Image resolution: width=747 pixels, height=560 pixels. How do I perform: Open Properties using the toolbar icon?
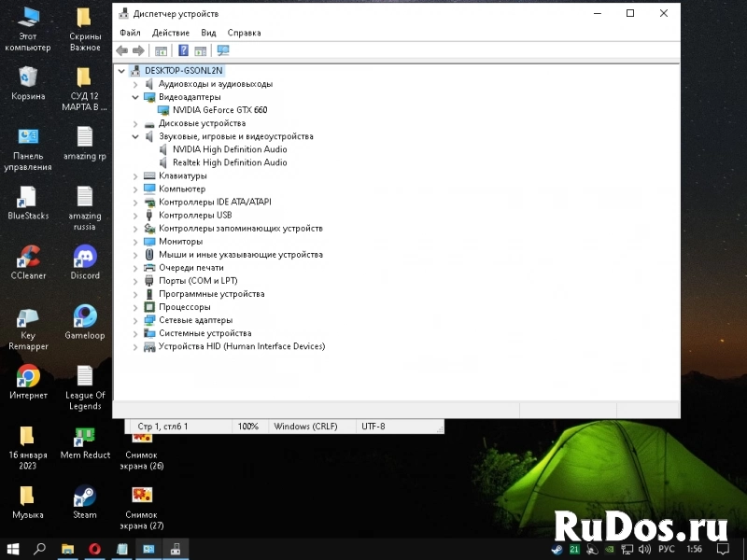click(x=199, y=50)
